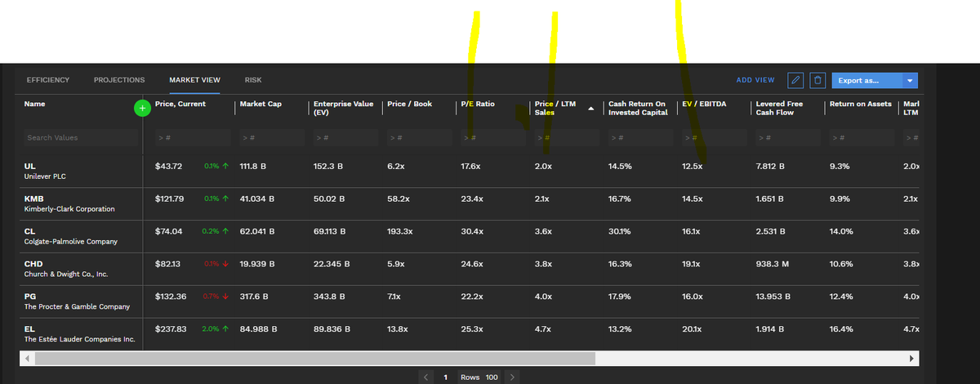980x384 pixels.
Task: Click the right scroll arrow of horizontal scrollbar
Action: click(x=912, y=359)
